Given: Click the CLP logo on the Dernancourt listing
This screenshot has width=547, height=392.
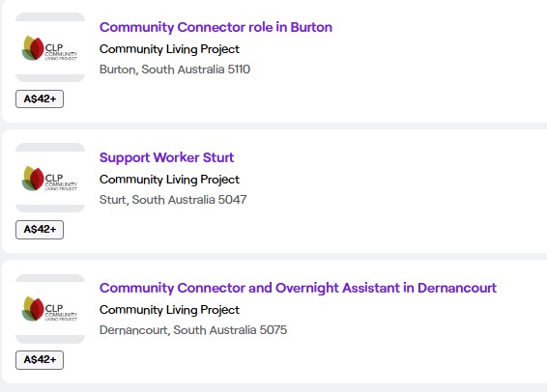Looking at the screenshot, I should (50, 308).
